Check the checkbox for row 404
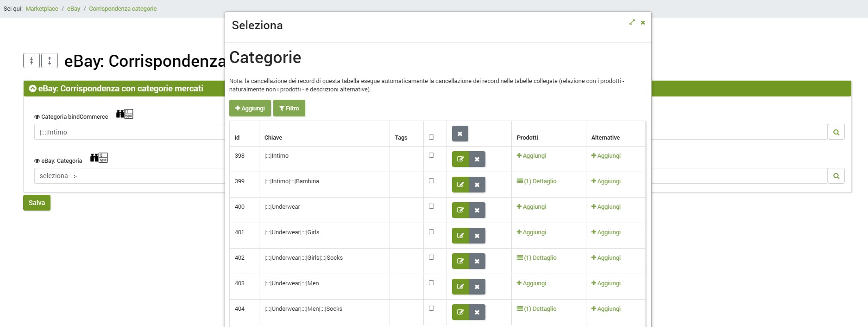 (431, 308)
